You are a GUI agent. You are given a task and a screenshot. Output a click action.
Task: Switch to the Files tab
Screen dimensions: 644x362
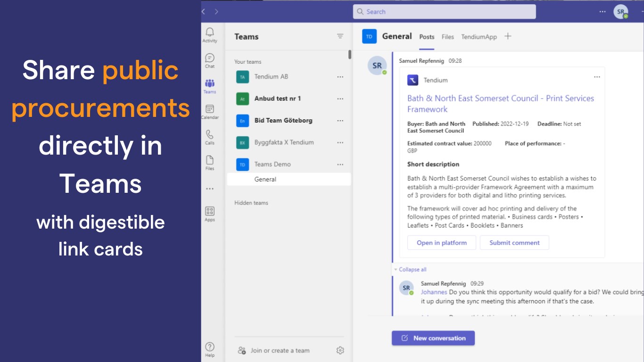pos(448,37)
